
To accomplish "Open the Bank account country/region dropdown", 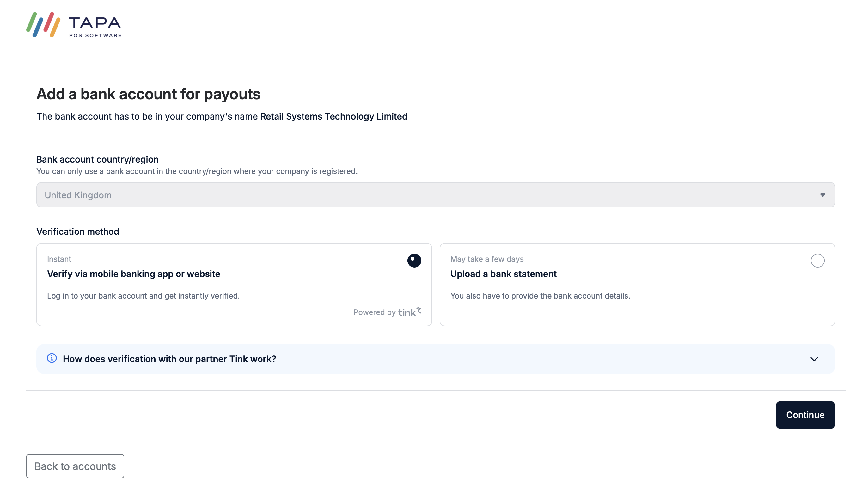I will coord(435,195).
